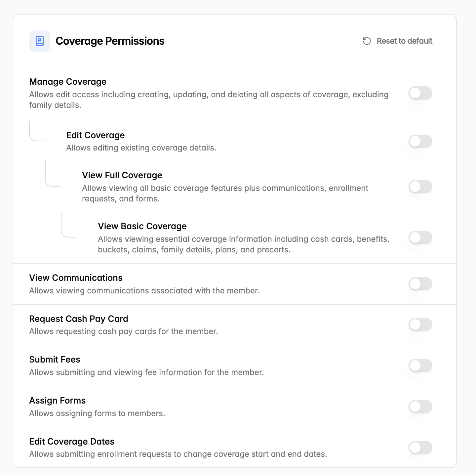The width and height of the screenshot is (476, 475).
Task: Click the Coverage Permissions card icon
Action: pyautogui.click(x=40, y=41)
